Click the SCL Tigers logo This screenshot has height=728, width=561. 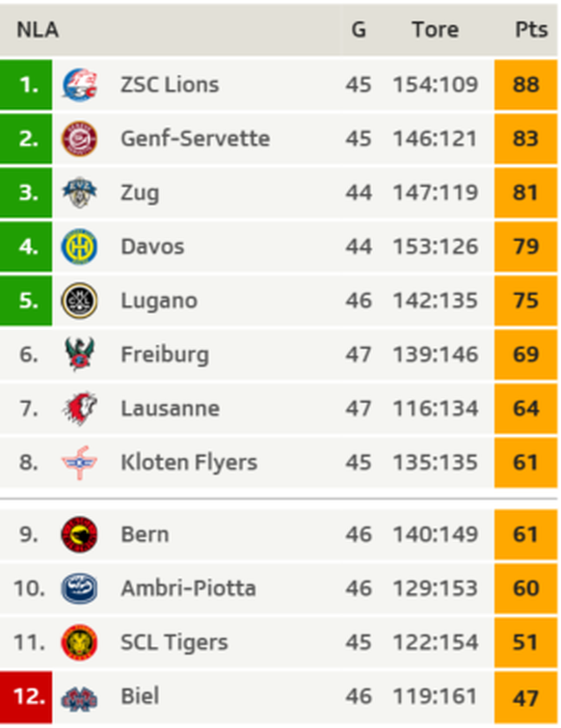point(79,642)
